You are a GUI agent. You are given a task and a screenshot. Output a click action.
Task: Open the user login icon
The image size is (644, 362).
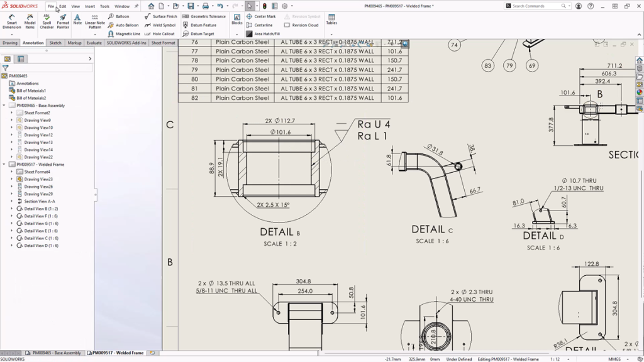pos(579,6)
